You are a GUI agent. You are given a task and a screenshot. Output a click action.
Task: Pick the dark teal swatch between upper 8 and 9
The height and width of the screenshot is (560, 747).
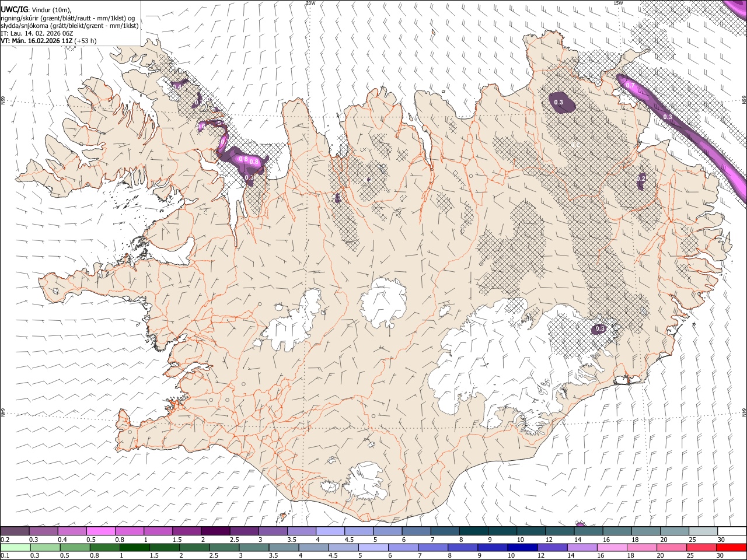pos(473,531)
